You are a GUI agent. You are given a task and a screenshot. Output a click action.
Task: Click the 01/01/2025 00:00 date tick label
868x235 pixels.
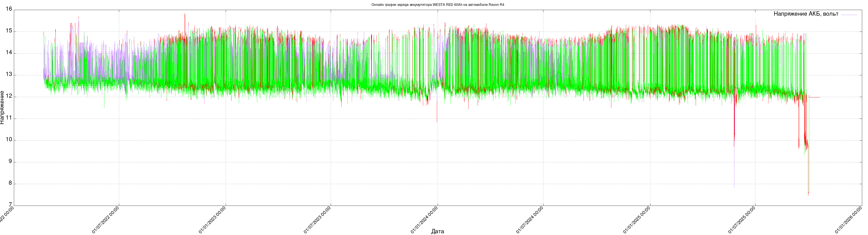637,220
